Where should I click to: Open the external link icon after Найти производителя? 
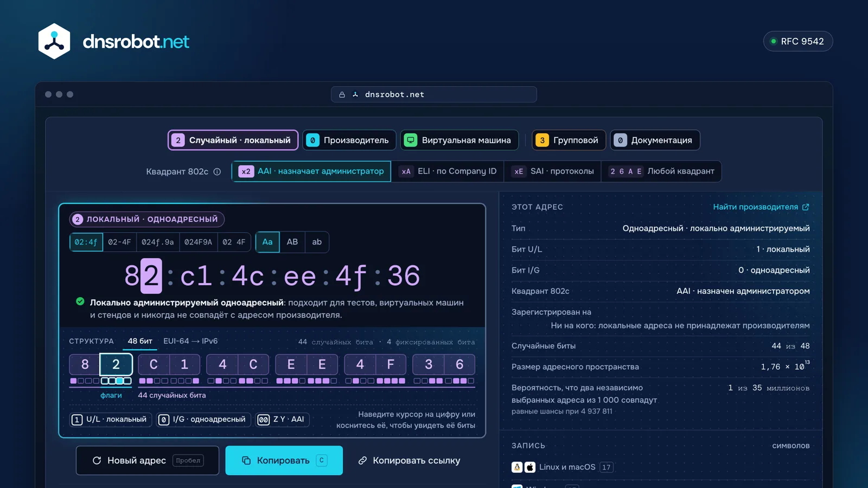point(806,207)
